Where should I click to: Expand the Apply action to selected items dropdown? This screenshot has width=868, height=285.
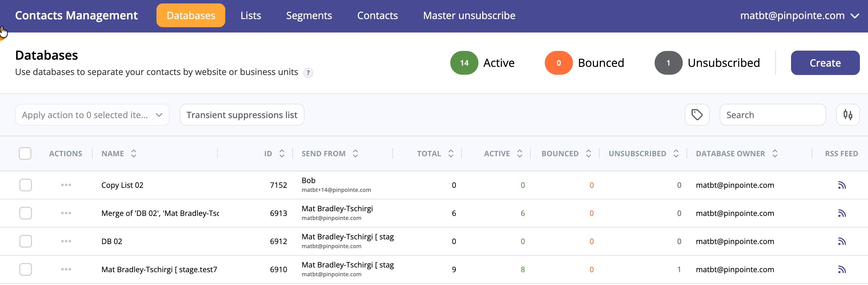92,115
